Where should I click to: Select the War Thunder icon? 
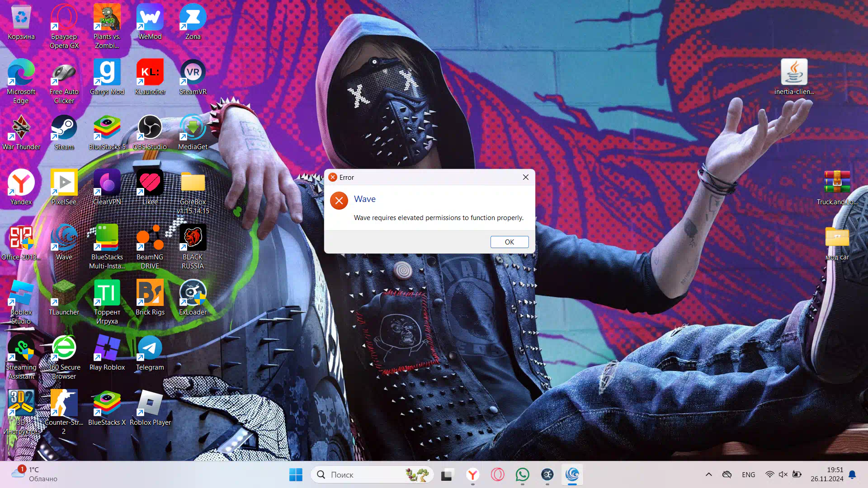tap(21, 132)
